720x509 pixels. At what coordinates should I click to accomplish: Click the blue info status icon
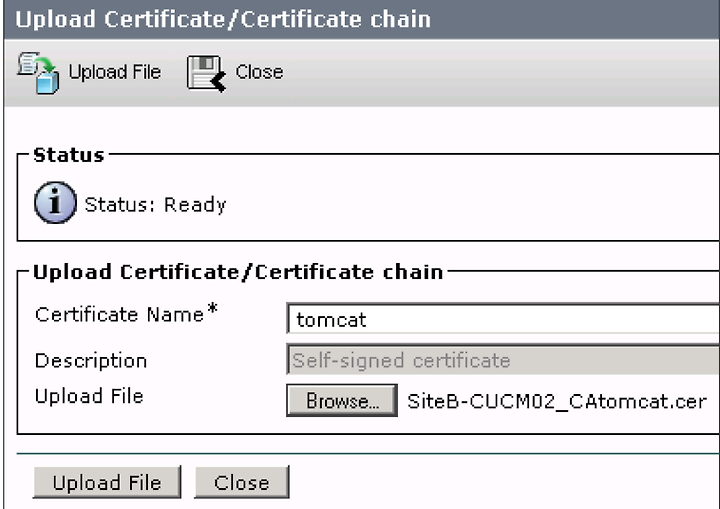click(x=55, y=203)
